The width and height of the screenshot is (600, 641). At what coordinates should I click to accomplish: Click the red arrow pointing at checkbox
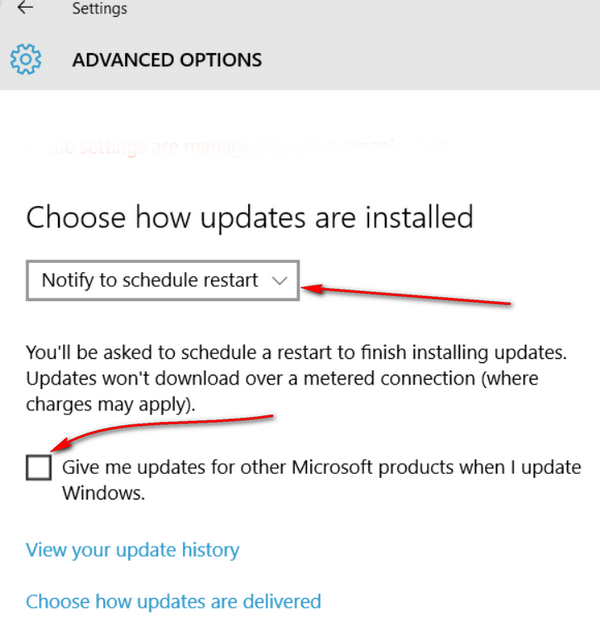pyautogui.click(x=162, y=433)
